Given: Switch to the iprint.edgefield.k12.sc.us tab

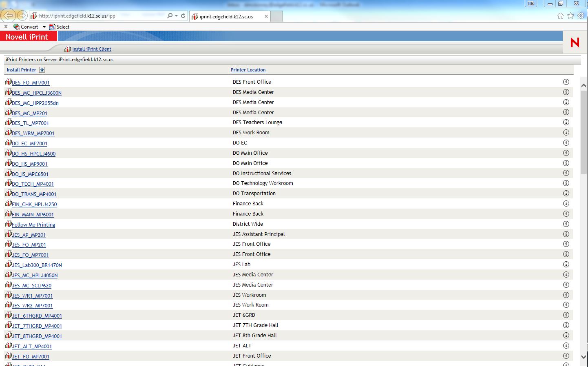Looking at the screenshot, I should coord(226,17).
